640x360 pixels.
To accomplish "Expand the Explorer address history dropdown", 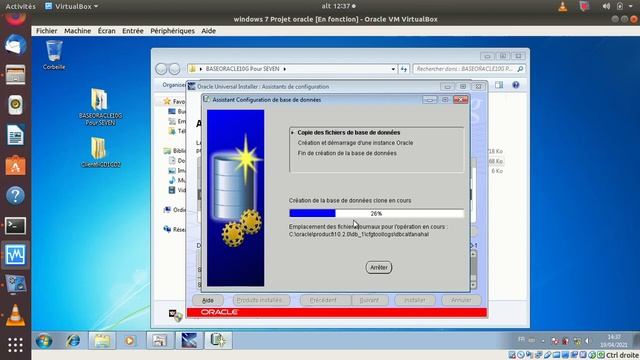I will coord(393,69).
